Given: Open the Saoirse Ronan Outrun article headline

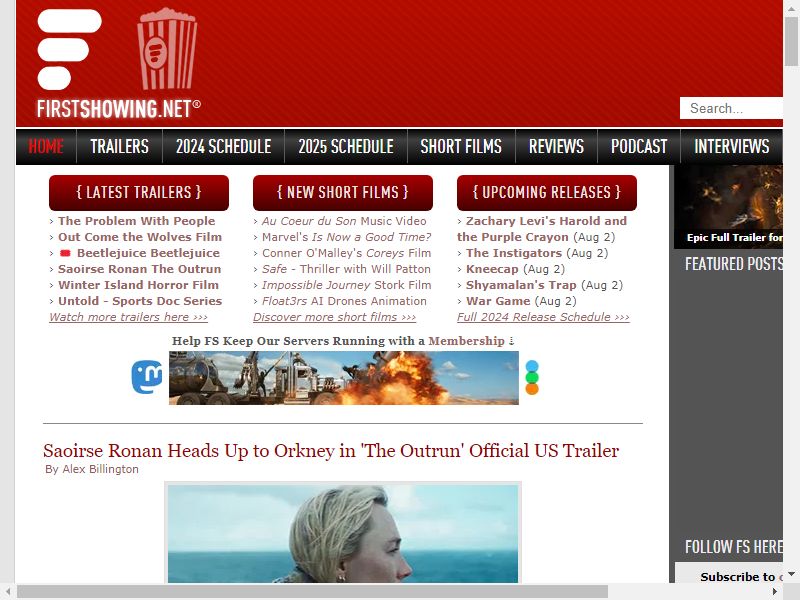Looking at the screenshot, I should (x=331, y=451).
